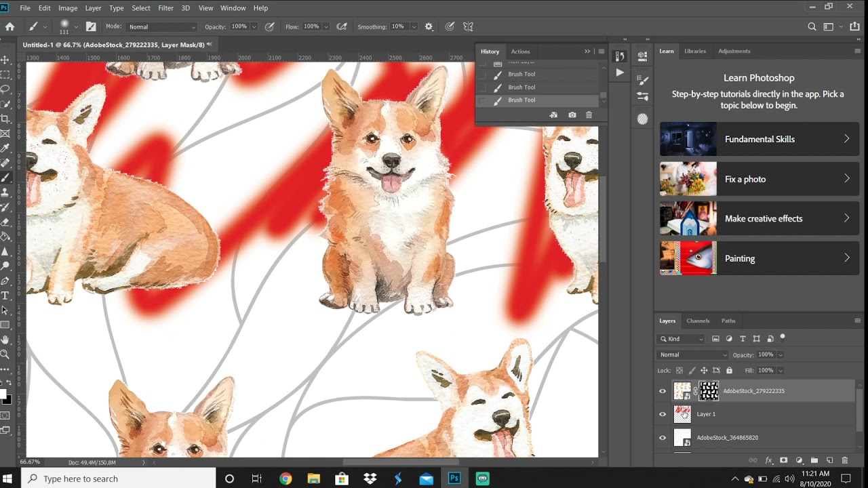This screenshot has height=488, width=868.
Task: Delete current state in History panel
Action: coord(589,115)
